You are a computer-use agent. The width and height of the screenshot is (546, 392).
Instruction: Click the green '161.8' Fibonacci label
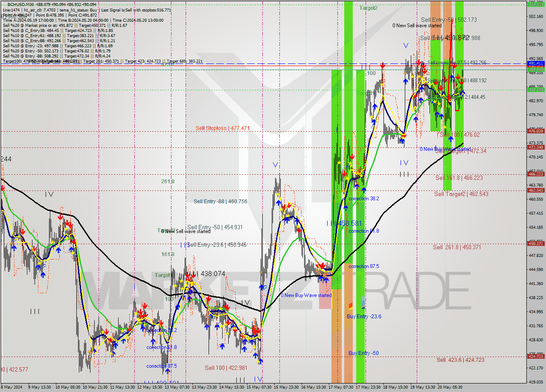[168, 254]
